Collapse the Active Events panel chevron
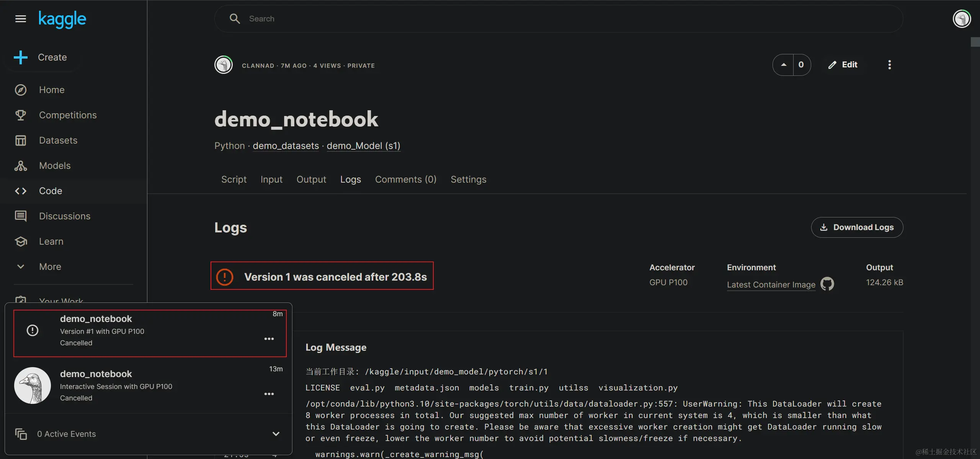This screenshot has width=980, height=459. (x=276, y=434)
